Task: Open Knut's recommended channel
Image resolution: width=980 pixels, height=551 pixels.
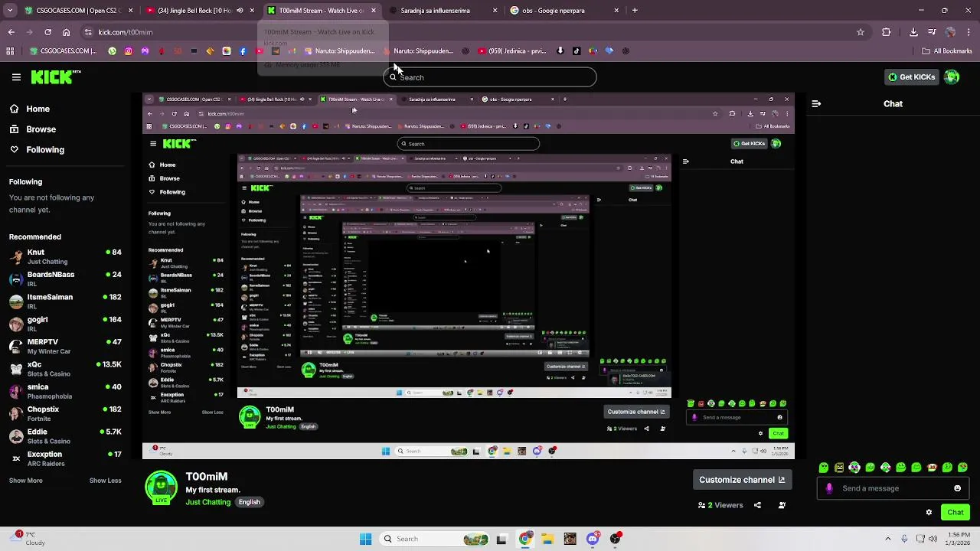Action: tap(65, 256)
